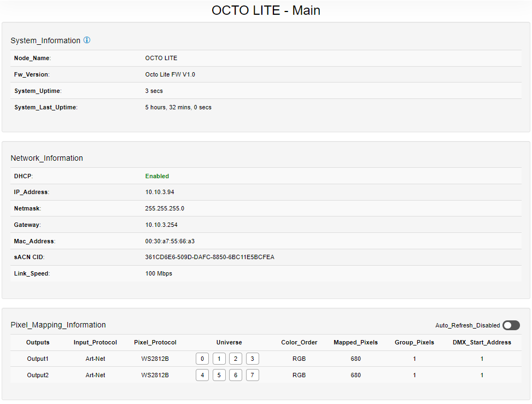Select IP address 10.10.3.94
This screenshot has height=404, width=532.
pos(160,192)
